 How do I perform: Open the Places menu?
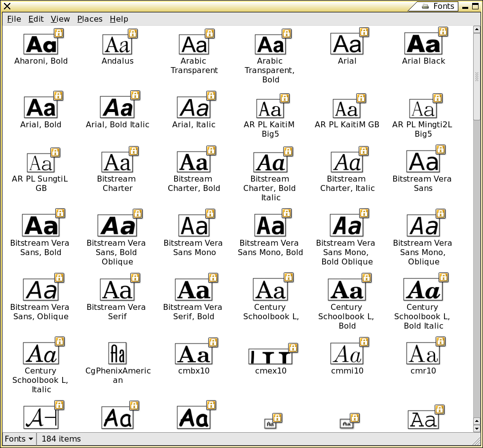(x=90, y=19)
